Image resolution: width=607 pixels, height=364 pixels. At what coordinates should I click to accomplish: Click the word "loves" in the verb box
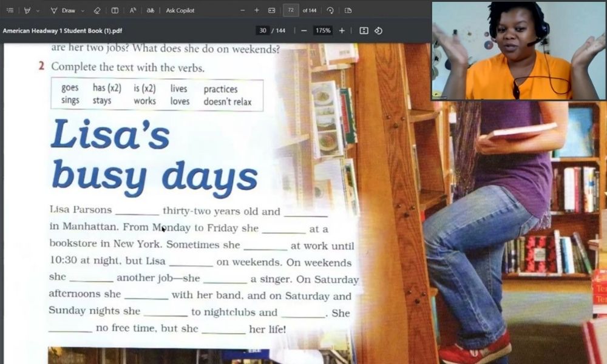(180, 101)
